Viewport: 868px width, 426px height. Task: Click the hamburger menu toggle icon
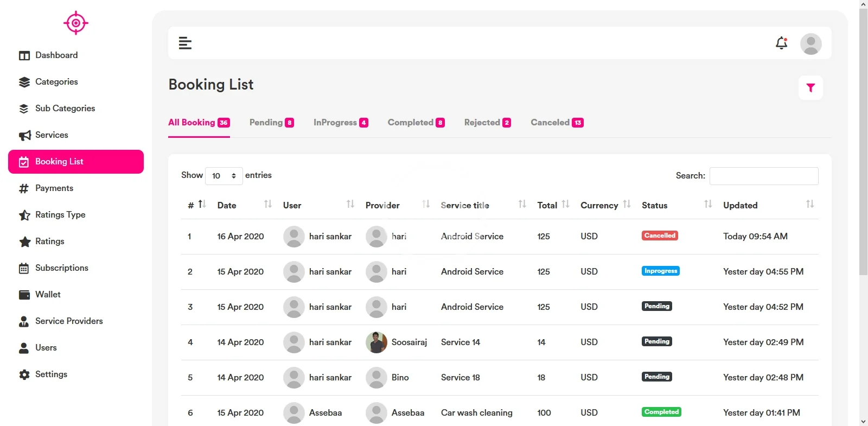tap(185, 43)
